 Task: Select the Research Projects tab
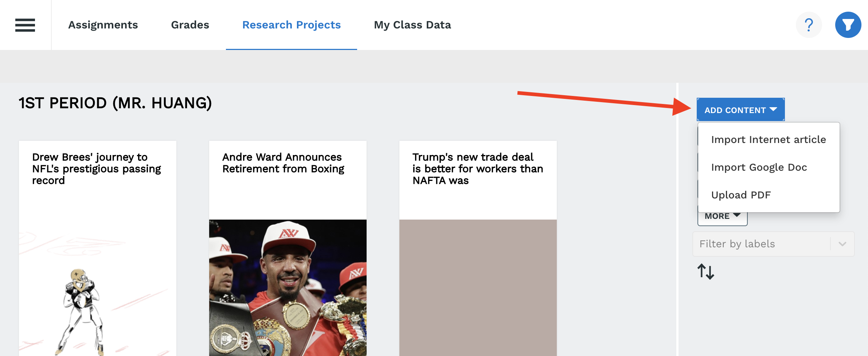pyautogui.click(x=291, y=25)
